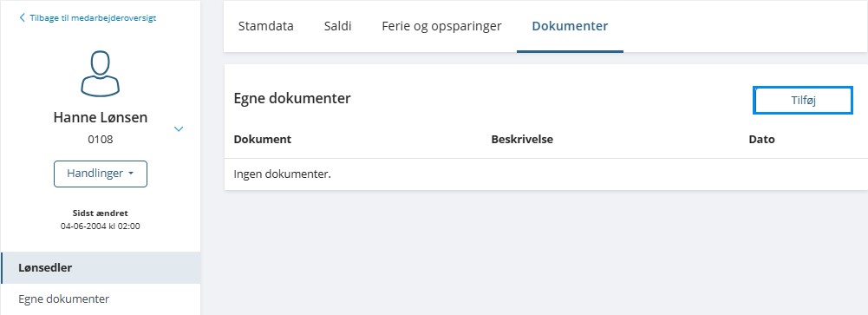868x315 pixels.
Task: Return via Tilbage til medarbejderoversigt link
Action: point(93,17)
